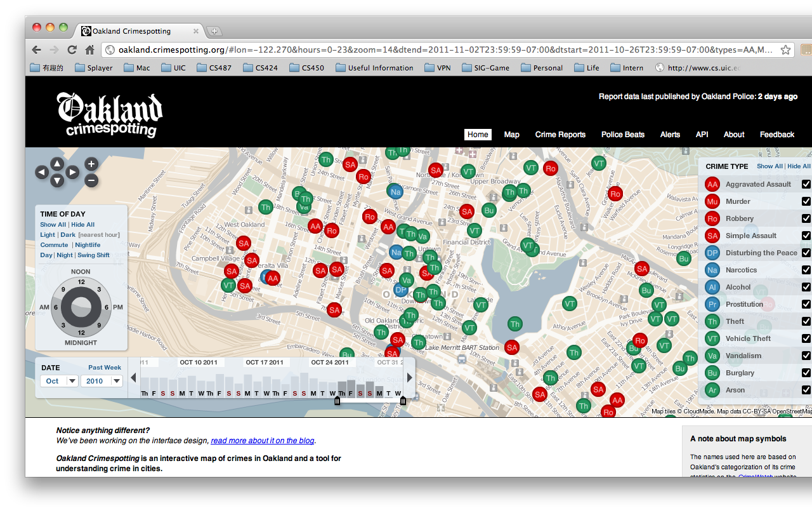
Task: Open the 2010 year dropdown
Action: tap(102, 381)
